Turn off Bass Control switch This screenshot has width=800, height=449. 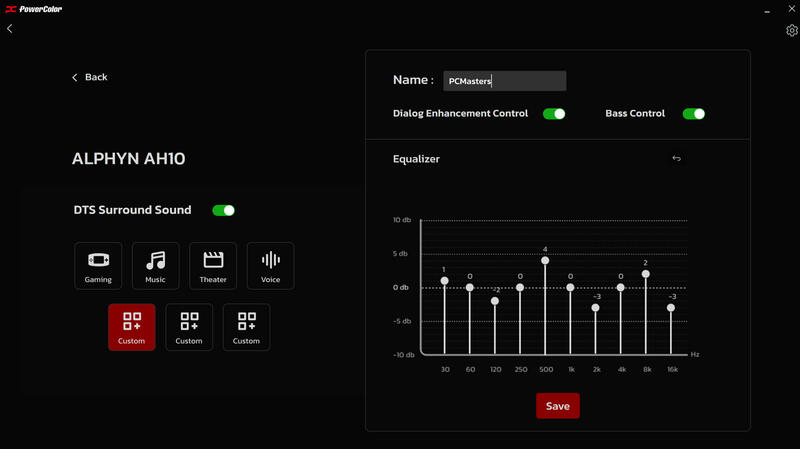[x=693, y=114]
